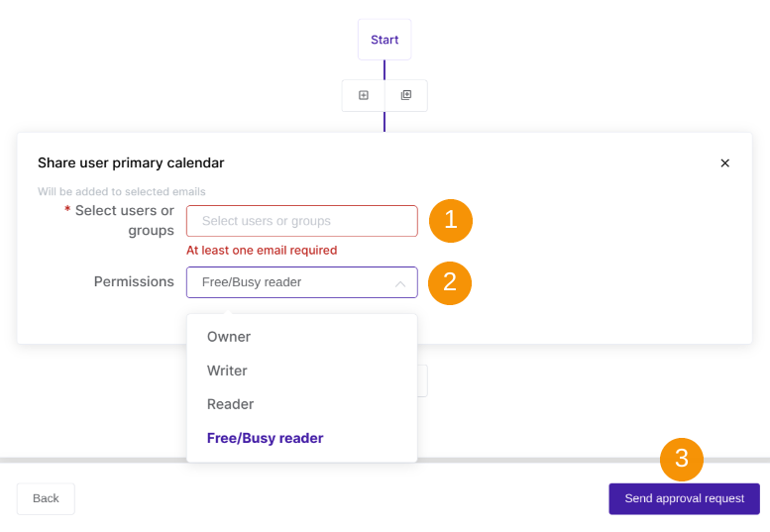Close the Share user primary calendar dialog
This screenshot has width=770, height=532.
724,163
